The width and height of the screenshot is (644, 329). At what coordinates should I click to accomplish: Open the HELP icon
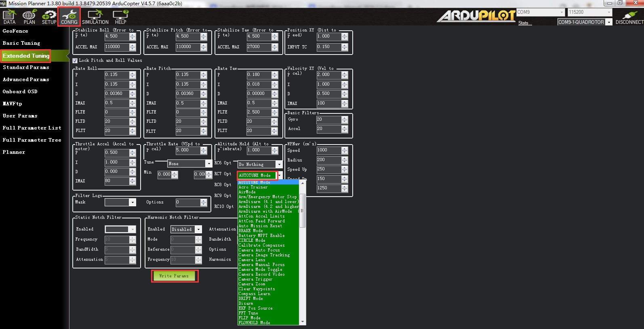click(120, 17)
